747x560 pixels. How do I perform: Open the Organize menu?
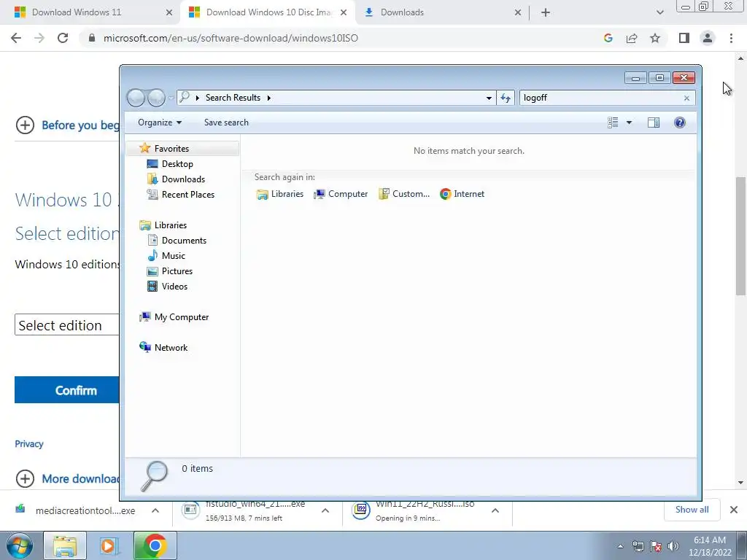click(160, 122)
